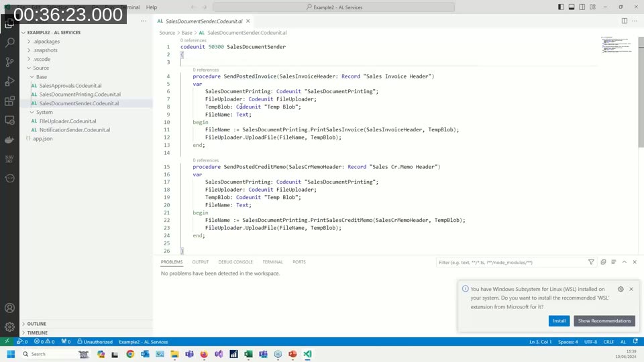Viewport: 644px width, 362px height.
Task: Toggle the secondary sidebar layout icon
Action: pyautogui.click(x=582, y=7)
